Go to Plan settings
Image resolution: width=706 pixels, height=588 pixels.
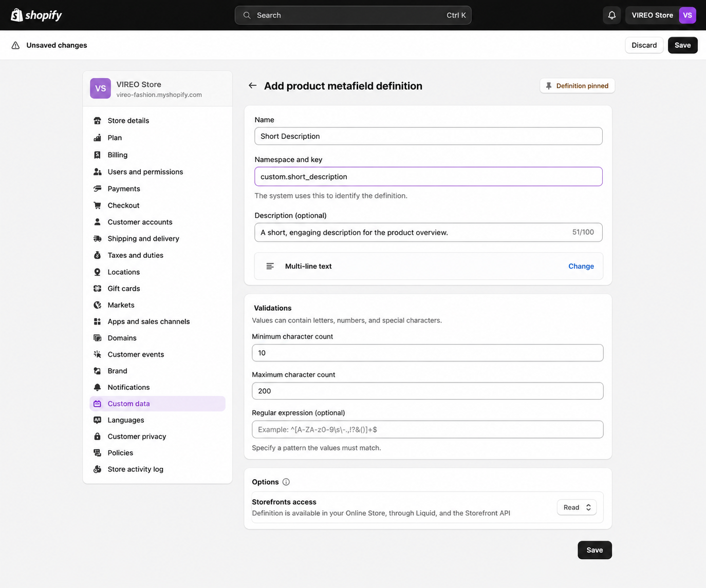pos(157,138)
